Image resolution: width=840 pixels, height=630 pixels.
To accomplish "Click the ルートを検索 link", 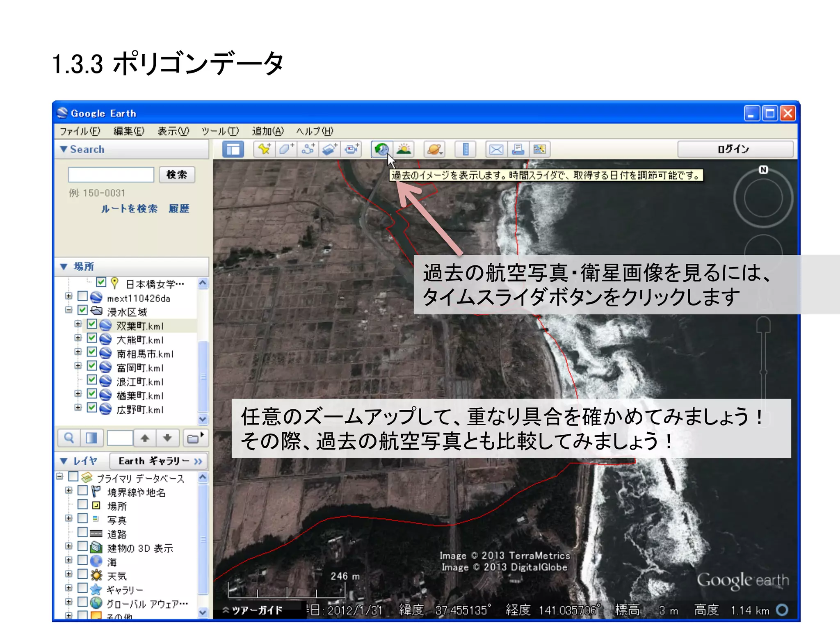I will click(129, 209).
